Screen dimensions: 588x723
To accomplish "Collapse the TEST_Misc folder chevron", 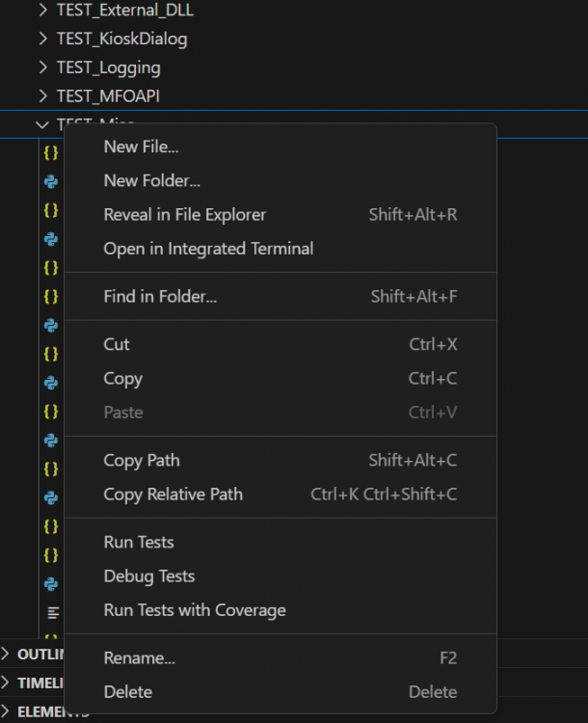I will point(42,124).
